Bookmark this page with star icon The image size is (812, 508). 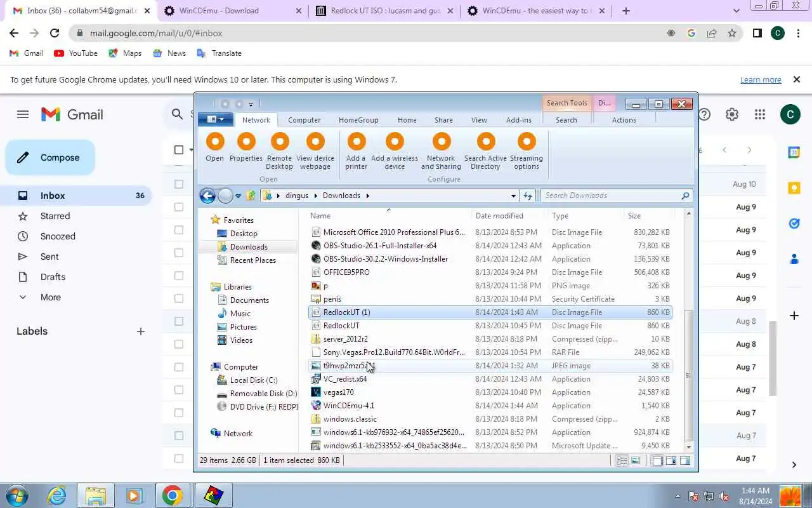pos(732,33)
